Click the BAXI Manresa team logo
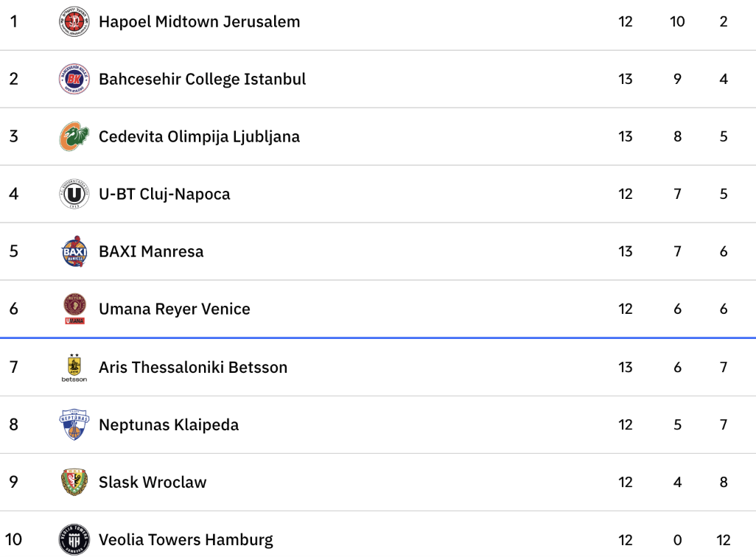 click(x=74, y=251)
